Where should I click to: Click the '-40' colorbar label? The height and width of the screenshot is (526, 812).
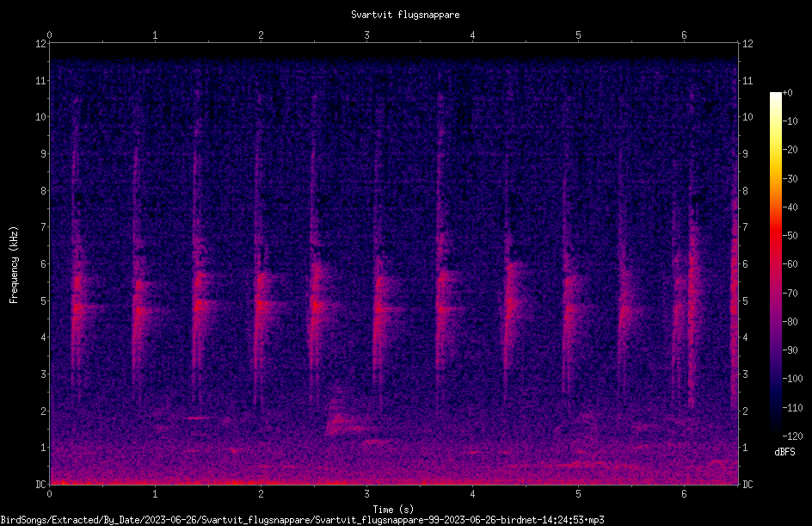790,207
